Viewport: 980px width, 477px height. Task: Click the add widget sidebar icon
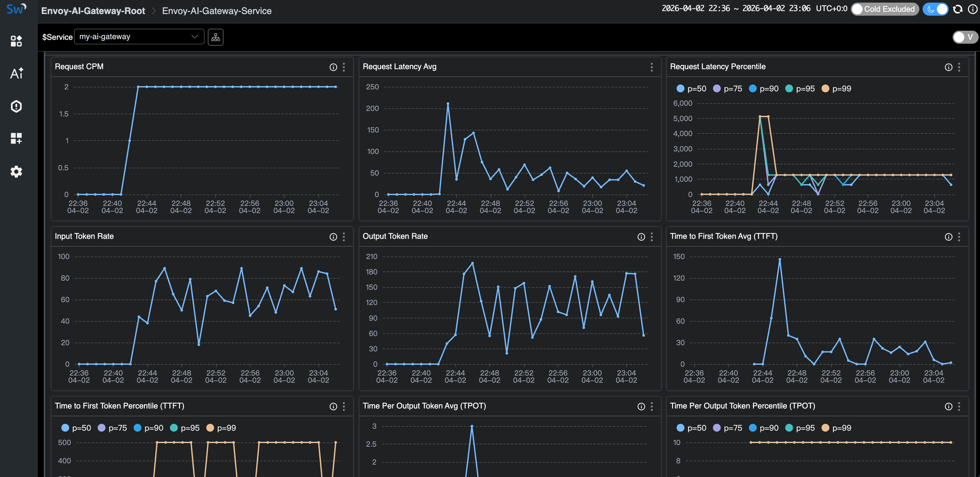pyautogui.click(x=17, y=138)
